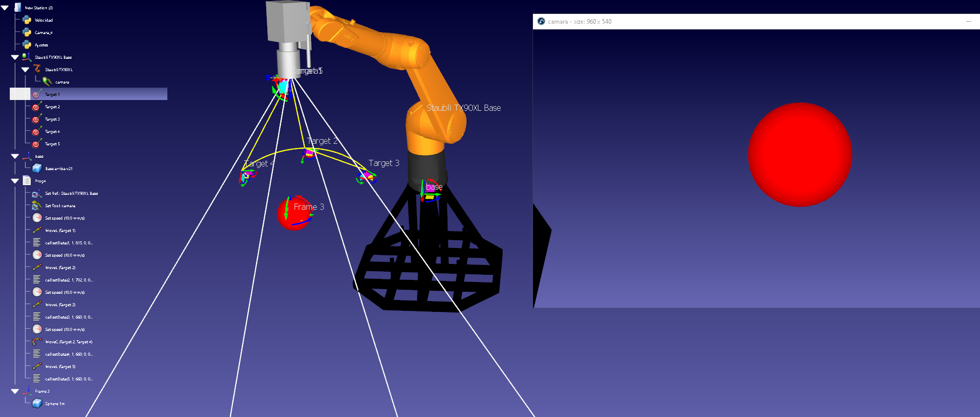
Task: Click the Camara_4 Python script icon
Action: point(27,32)
